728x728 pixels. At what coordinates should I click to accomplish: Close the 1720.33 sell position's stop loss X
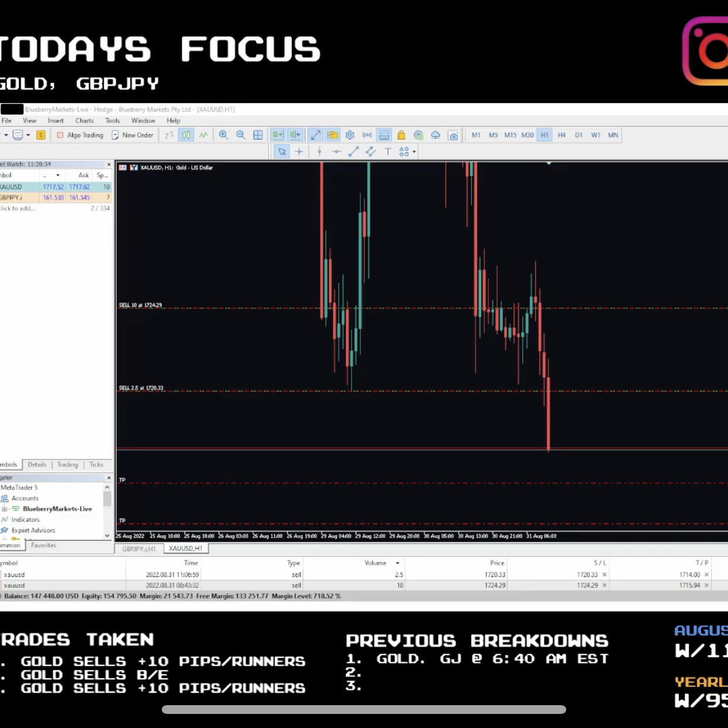[604, 574]
